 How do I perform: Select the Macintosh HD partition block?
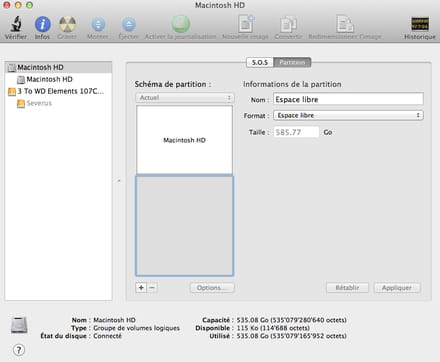184,140
